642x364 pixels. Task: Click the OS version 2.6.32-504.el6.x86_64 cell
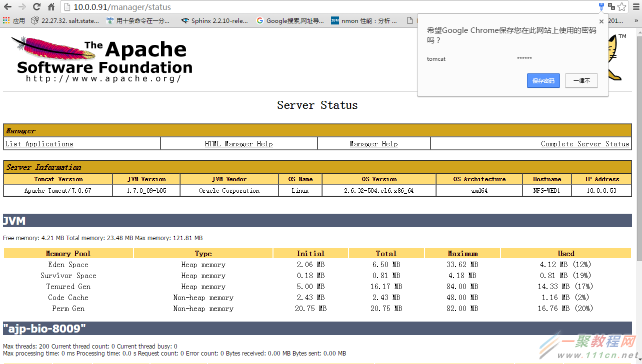tap(379, 191)
